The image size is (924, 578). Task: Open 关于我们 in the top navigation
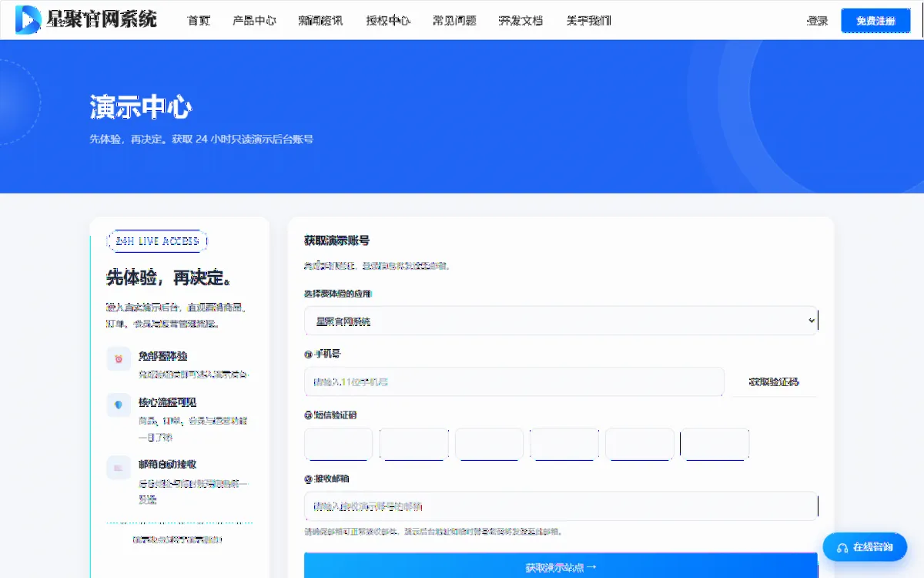(588, 21)
